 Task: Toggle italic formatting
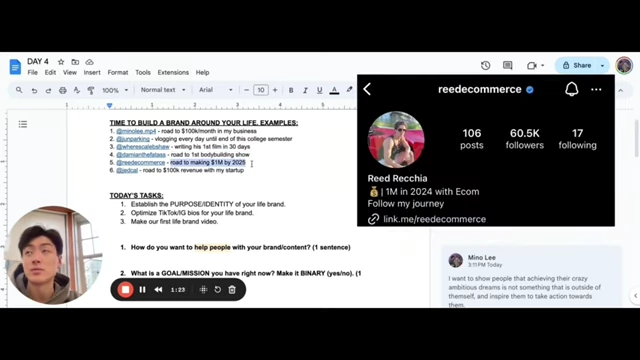(305, 90)
